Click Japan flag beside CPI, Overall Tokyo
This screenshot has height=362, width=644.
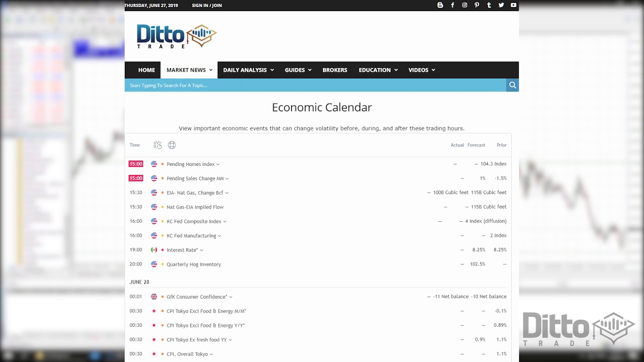[154, 354]
